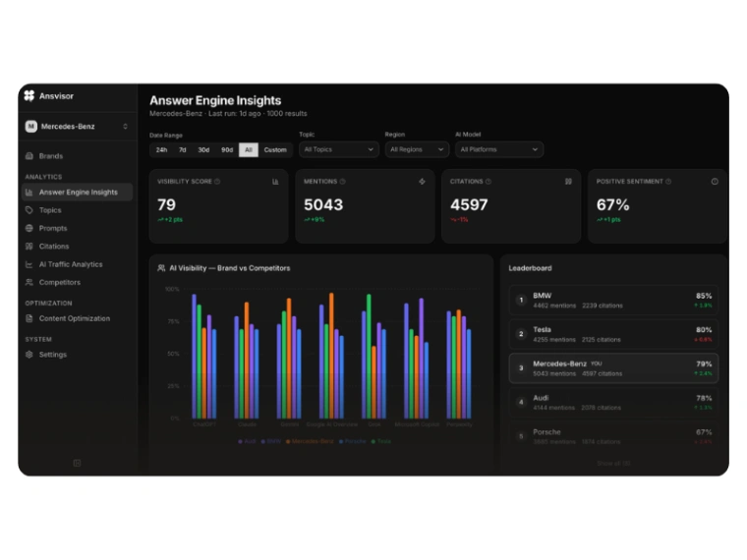The image size is (747, 560).
Task: Open the Tesla leaderboard row
Action: 613,334
